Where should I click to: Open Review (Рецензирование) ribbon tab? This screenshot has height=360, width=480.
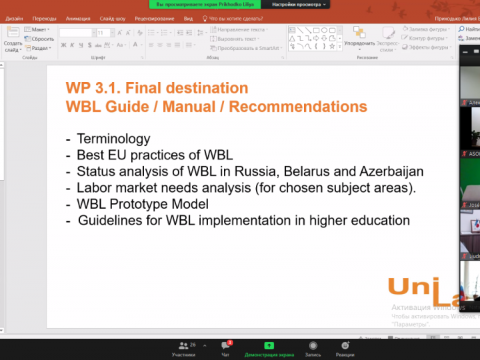point(154,19)
